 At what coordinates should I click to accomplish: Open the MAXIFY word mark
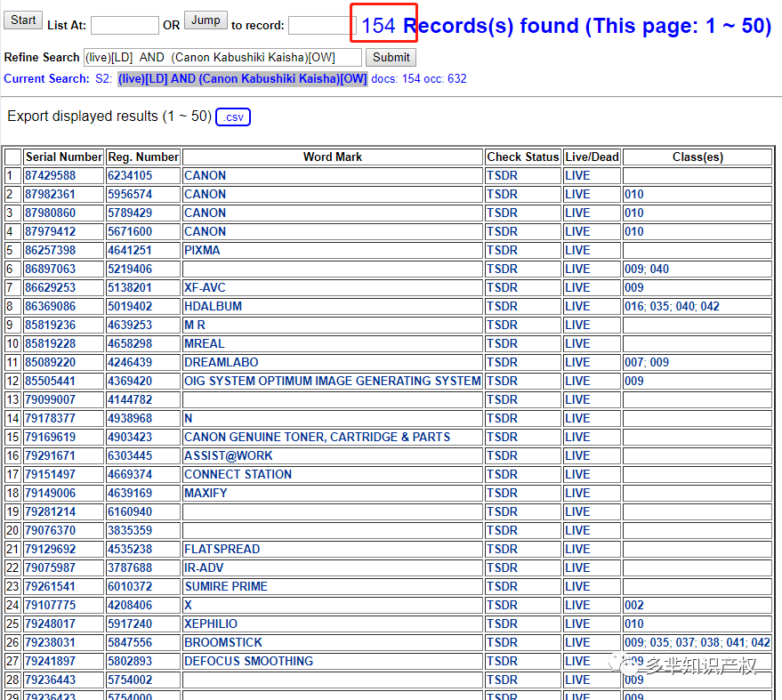206,494
